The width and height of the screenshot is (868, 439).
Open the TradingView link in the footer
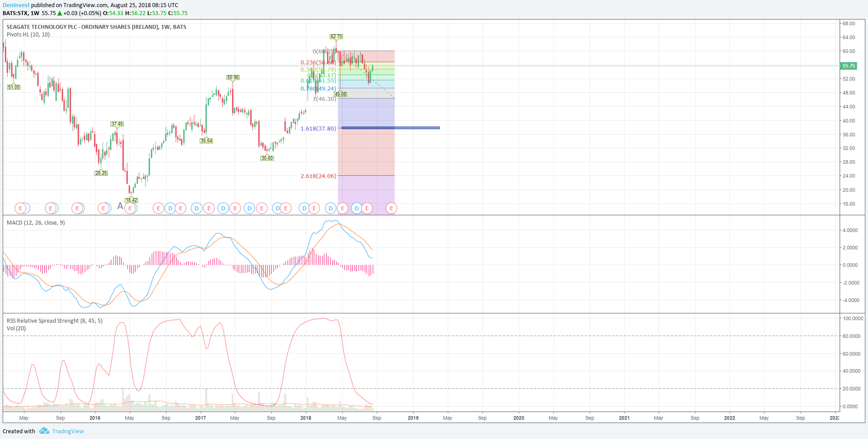(x=68, y=431)
